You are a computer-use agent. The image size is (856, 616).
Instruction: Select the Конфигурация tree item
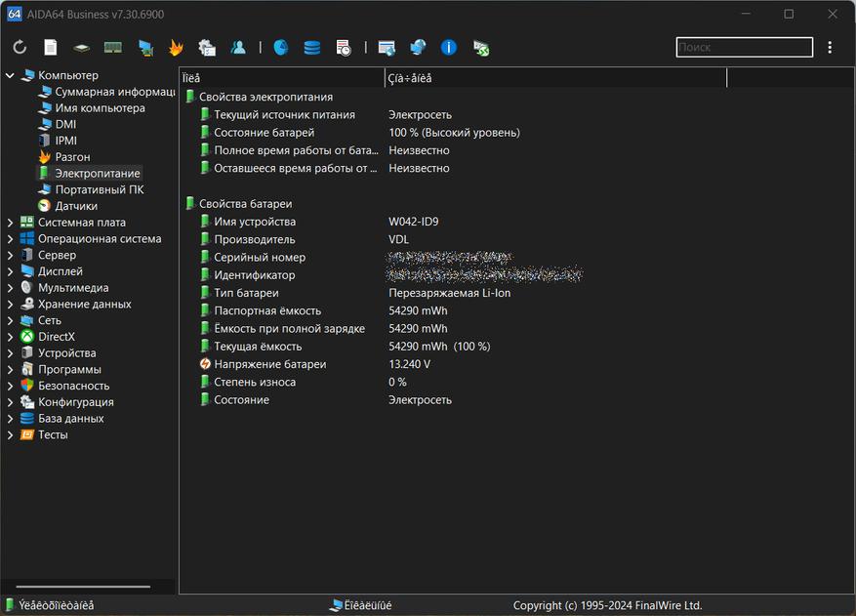tap(76, 402)
